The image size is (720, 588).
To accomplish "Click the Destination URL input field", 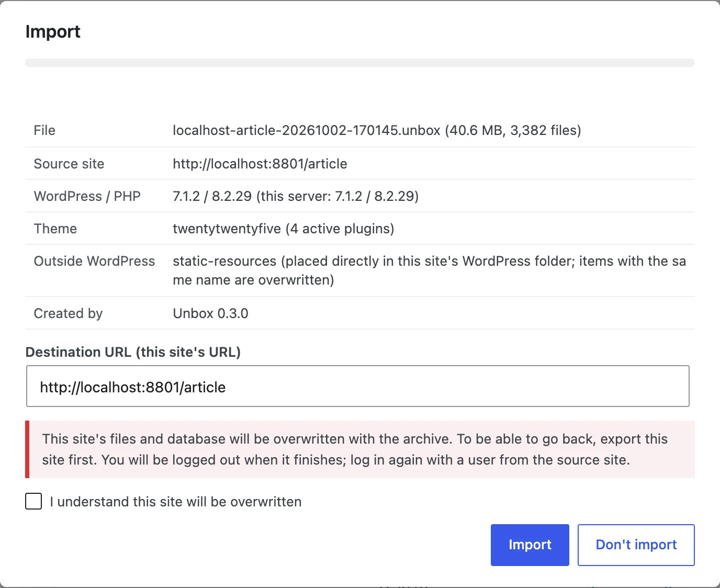I will [x=358, y=386].
